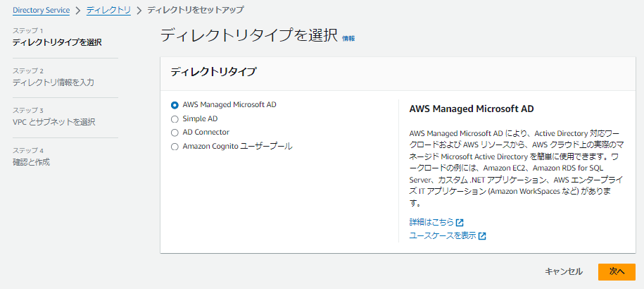The height and width of the screenshot is (289, 644).
Task: Click the breadcrumb chevron after Directory Service
Action: coord(78,11)
